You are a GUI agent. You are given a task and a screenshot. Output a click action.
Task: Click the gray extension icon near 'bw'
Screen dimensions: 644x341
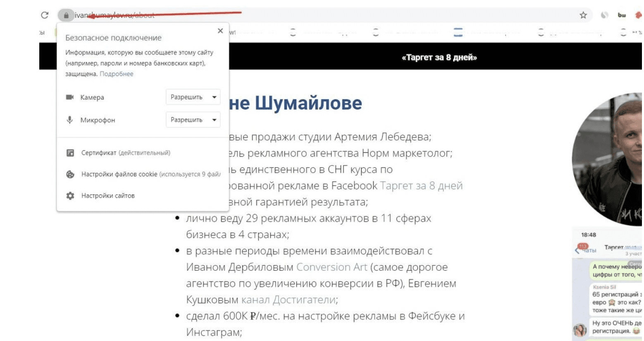pyautogui.click(x=604, y=15)
